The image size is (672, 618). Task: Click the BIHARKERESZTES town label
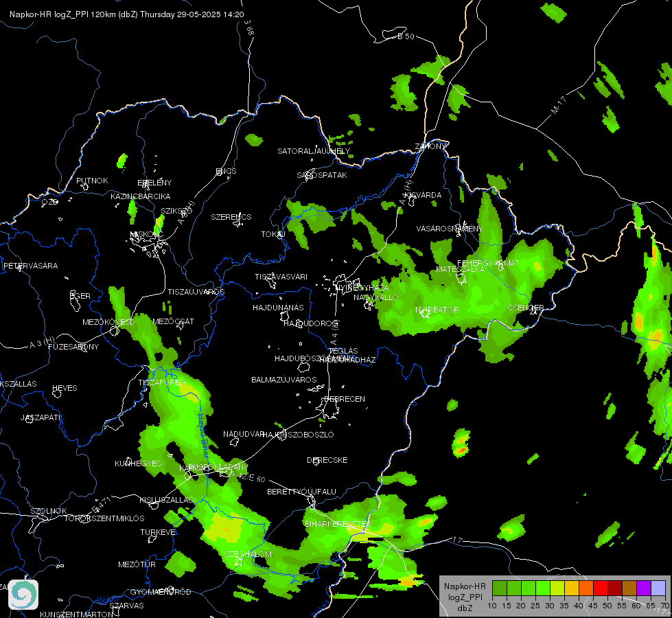337,524
